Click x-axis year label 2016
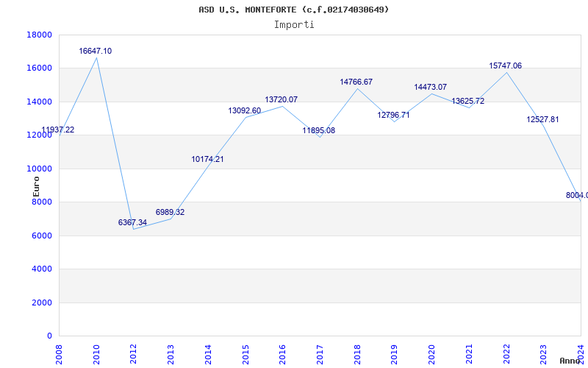 283,355
